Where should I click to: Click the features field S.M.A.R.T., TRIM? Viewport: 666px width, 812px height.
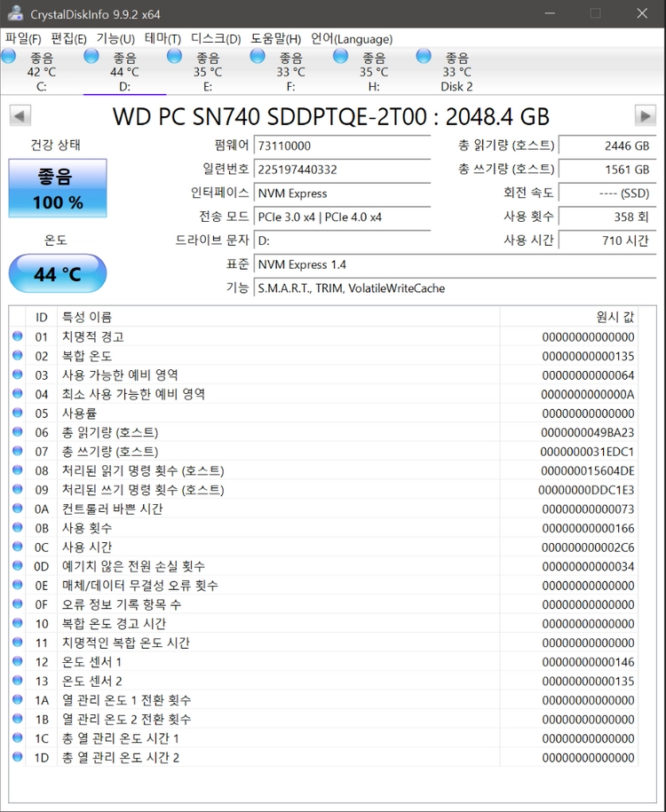click(455, 288)
